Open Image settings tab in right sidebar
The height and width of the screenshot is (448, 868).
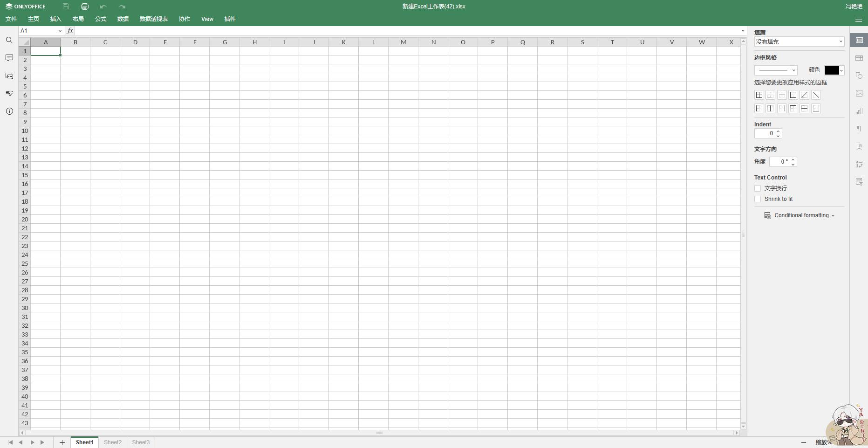[x=859, y=93]
